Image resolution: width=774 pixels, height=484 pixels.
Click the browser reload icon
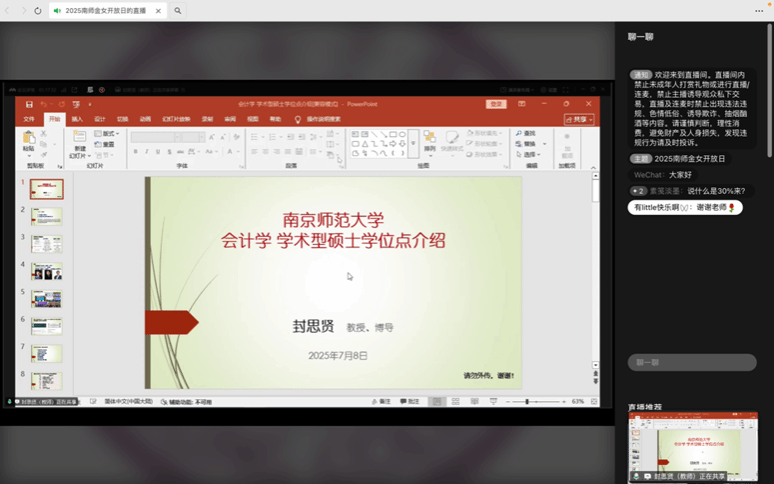(38, 10)
